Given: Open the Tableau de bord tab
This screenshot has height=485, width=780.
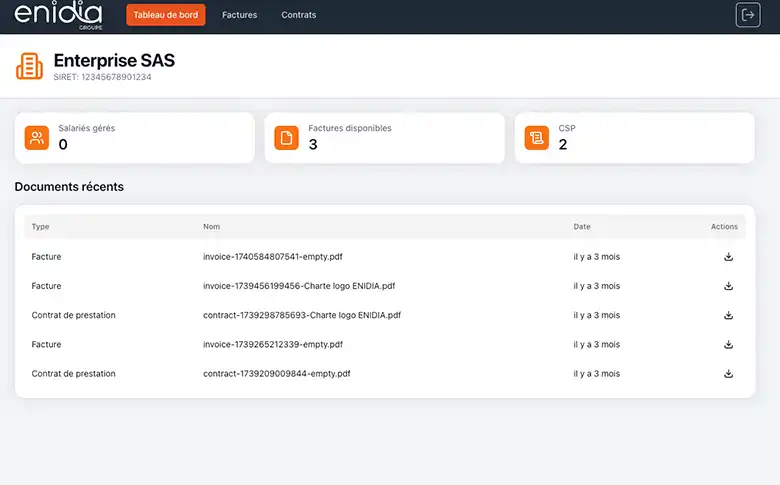Looking at the screenshot, I should pyautogui.click(x=166, y=15).
